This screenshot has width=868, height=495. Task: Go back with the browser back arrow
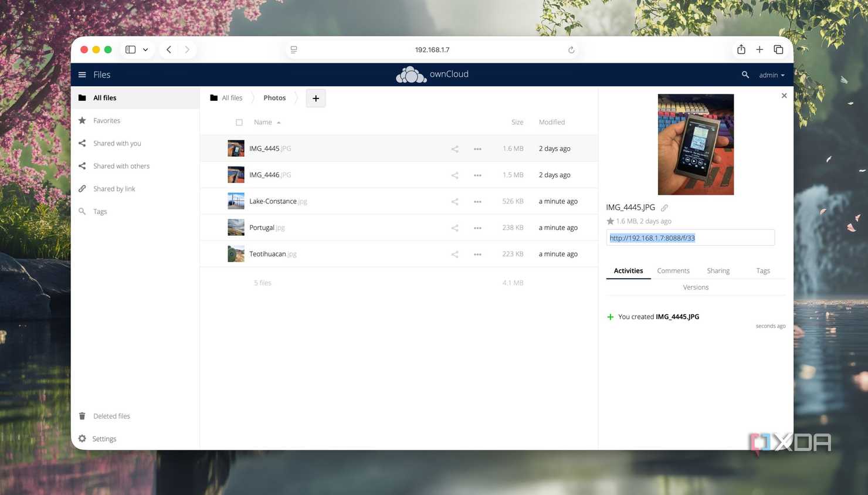tap(169, 50)
